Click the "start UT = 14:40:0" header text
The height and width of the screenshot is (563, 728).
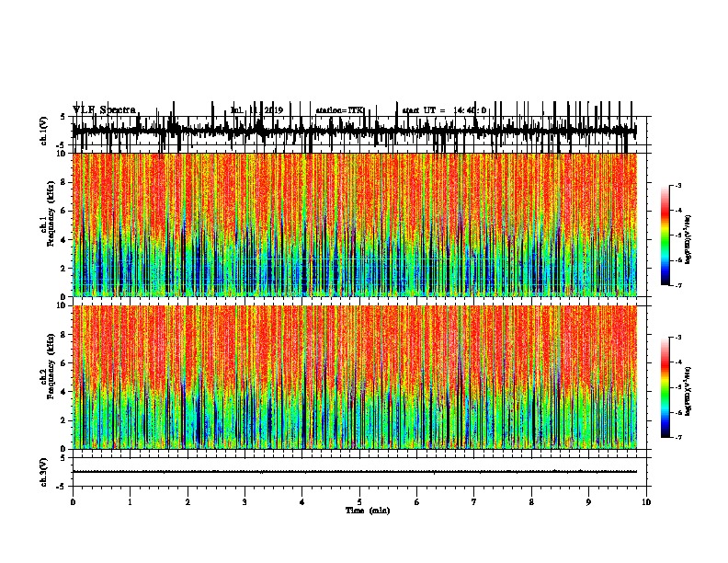(x=444, y=110)
